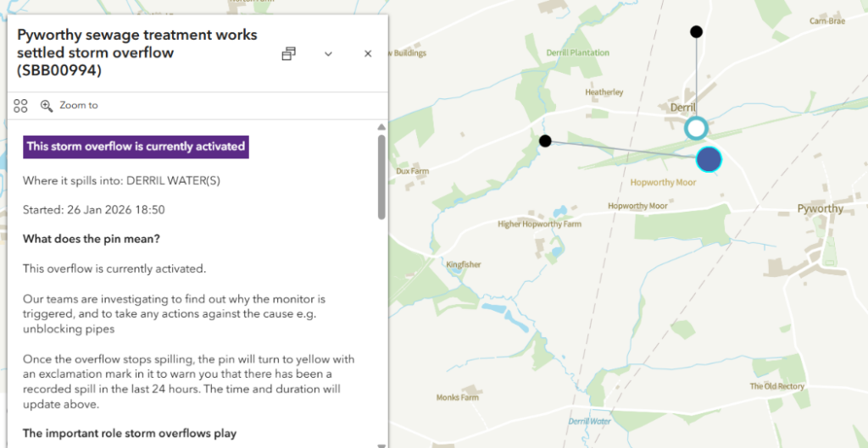Click the black dot above Derril
The width and height of the screenshot is (868, 448).
[x=696, y=32]
